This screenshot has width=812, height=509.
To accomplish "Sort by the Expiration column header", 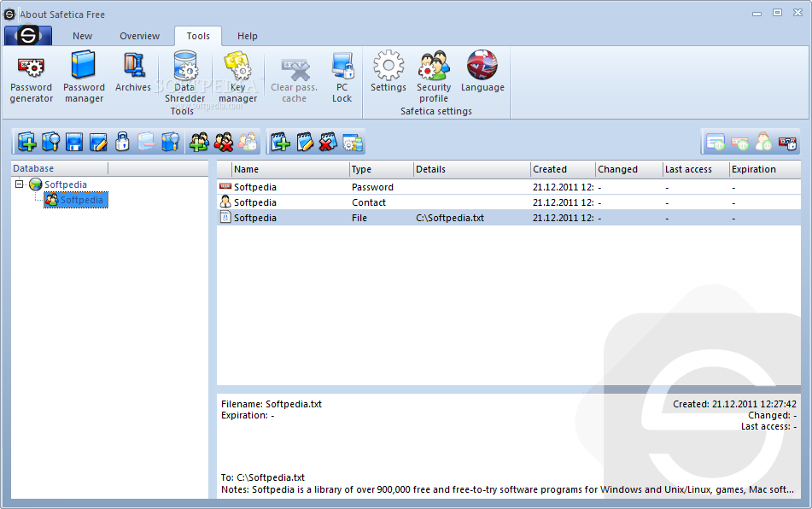I will (x=765, y=169).
